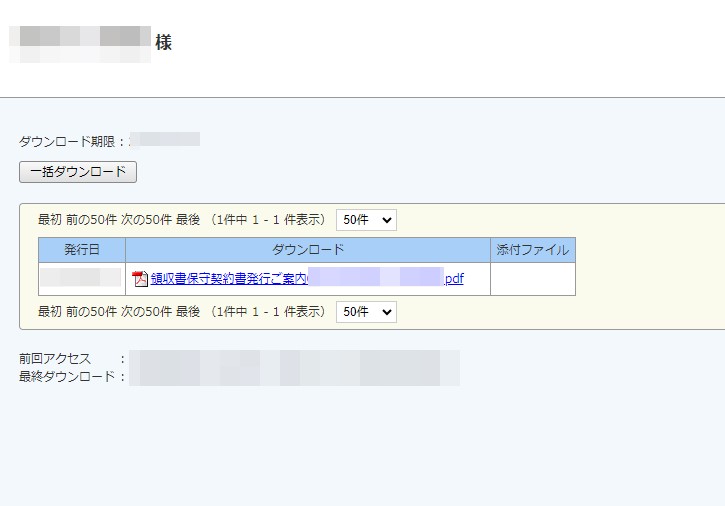Click the red PDF file icon
The height and width of the screenshot is (506, 725).
pos(140,279)
